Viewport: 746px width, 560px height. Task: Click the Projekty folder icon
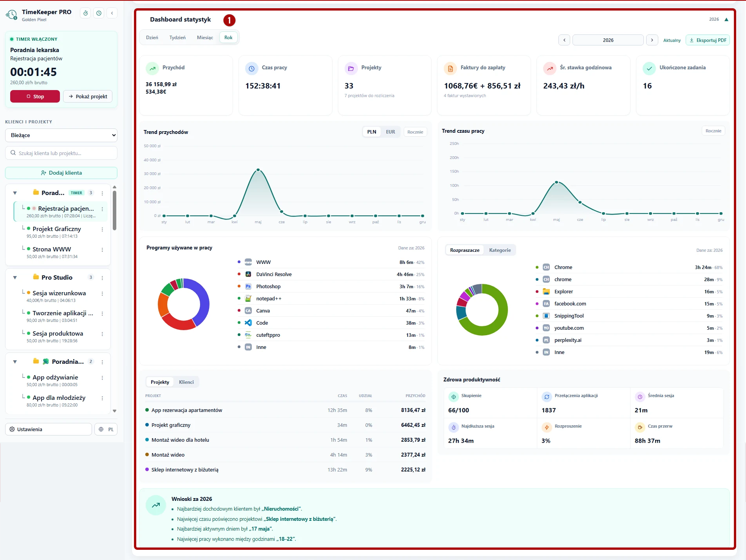tap(351, 69)
